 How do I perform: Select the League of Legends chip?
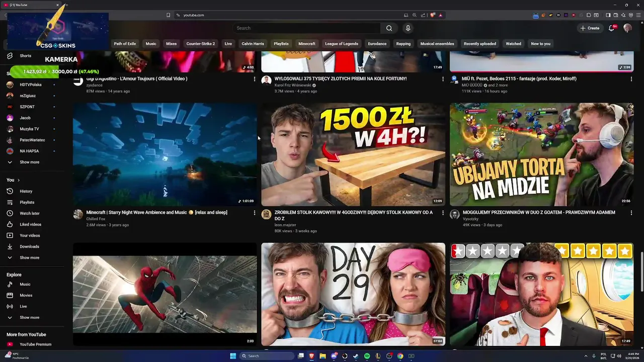[x=341, y=44]
